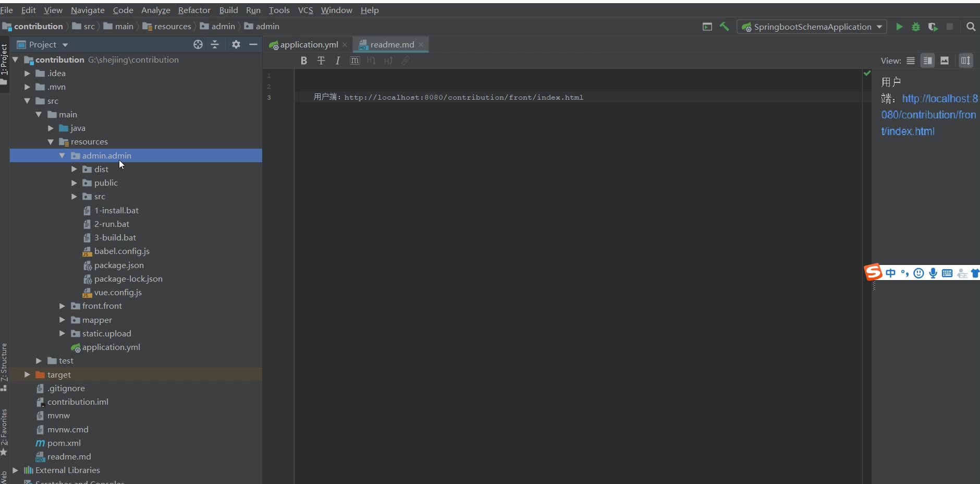Place cursor on readme line 3 text
This screenshot has width=980, height=484.
click(x=448, y=98)
